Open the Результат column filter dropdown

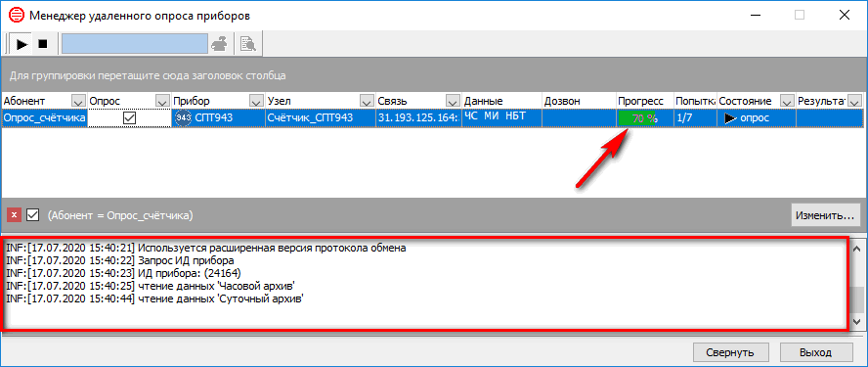coord(854,101)
